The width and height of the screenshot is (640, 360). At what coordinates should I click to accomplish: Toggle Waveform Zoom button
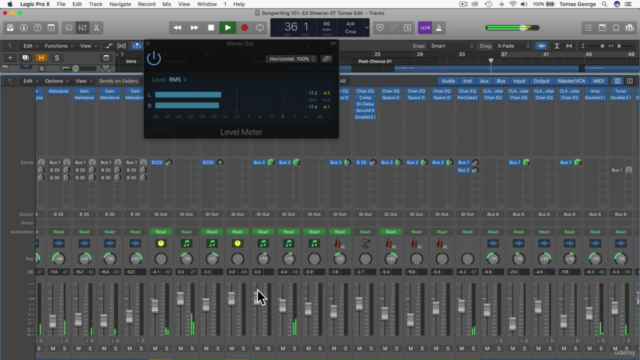tap(541, 46)
